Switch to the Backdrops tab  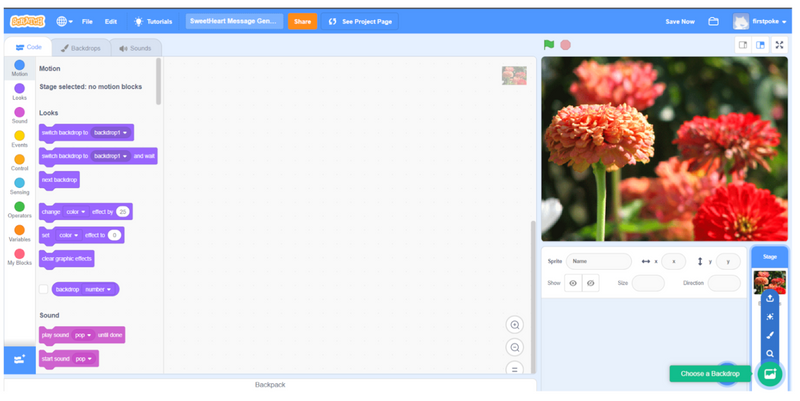(x=81, y=48)
